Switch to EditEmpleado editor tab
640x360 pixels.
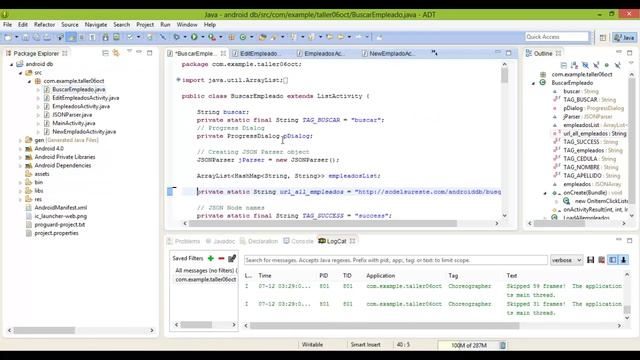[x=260, y=53]
